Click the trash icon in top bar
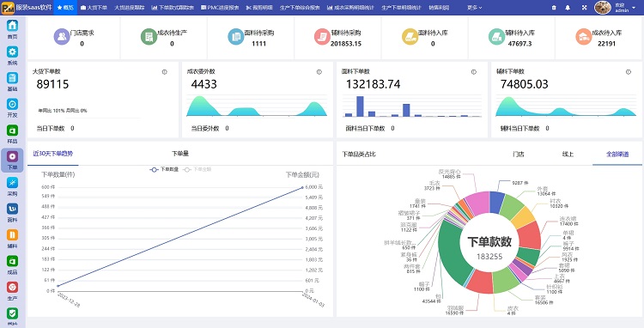 [x=554, y=8]
